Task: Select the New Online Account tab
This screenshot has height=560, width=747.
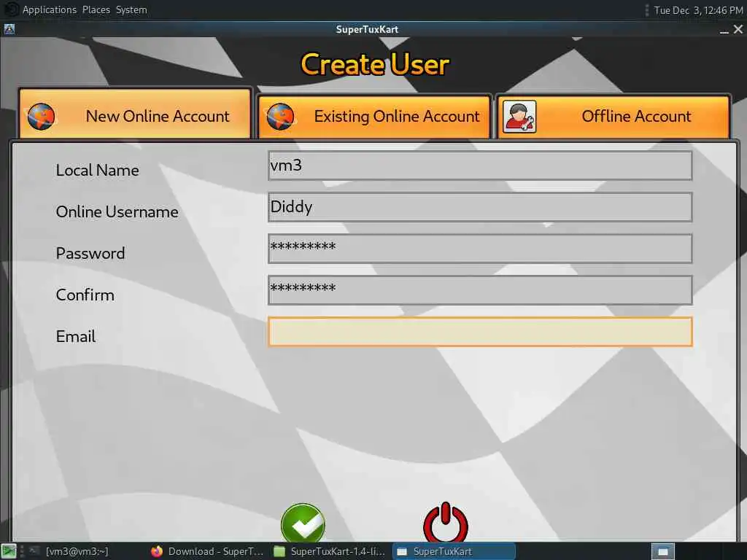Action: point(135,114)
